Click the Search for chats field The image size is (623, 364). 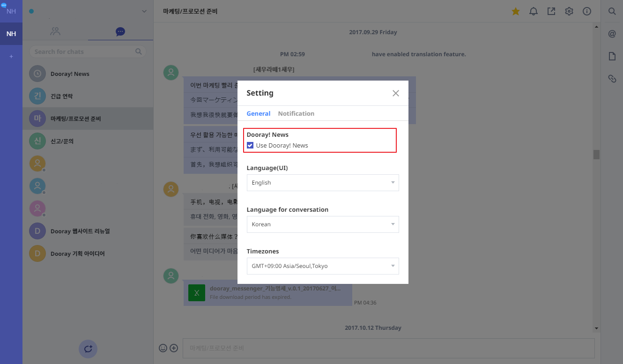(x=88, y=52)
